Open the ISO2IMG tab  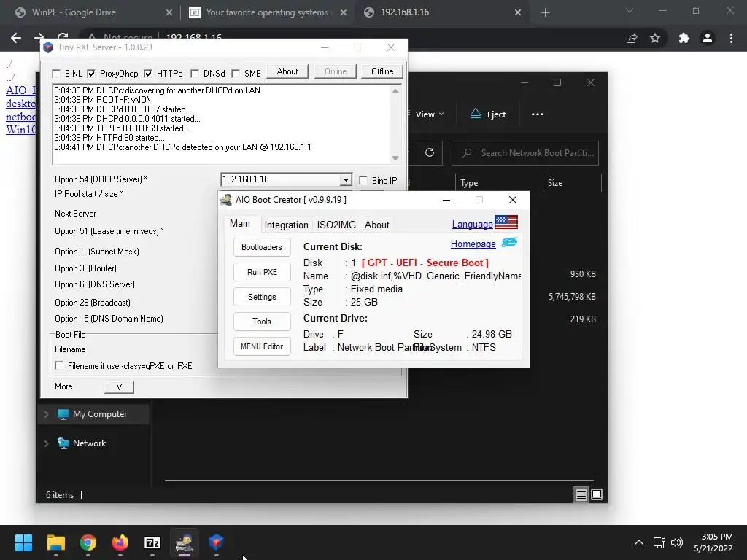coord(336,225)
